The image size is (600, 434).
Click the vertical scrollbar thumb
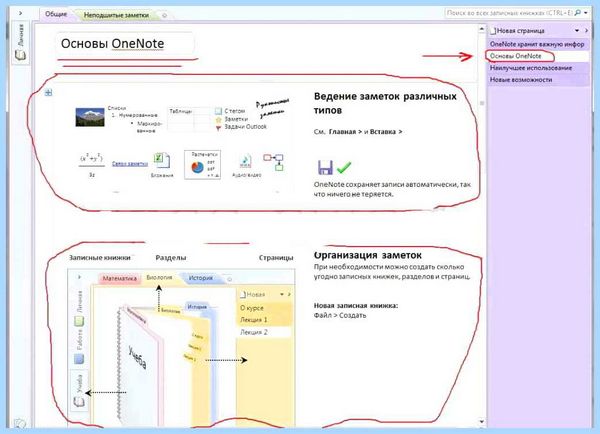pos(482,103)
